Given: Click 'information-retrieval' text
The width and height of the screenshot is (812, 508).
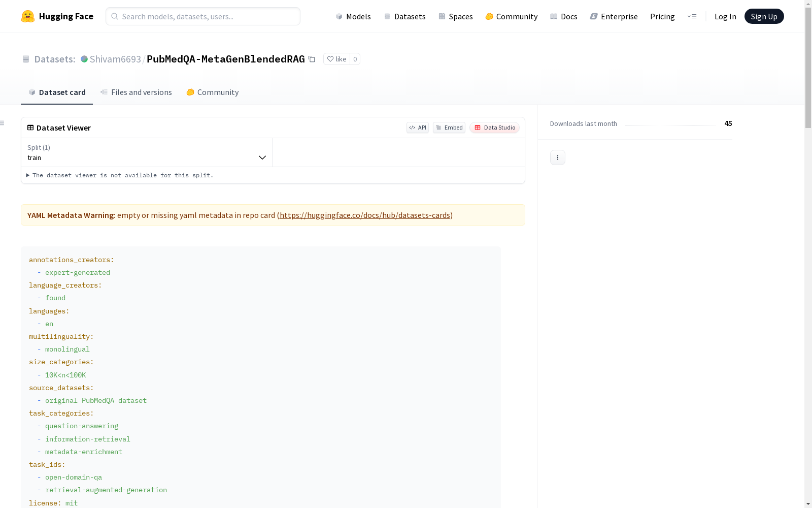Looking at the screenshot, I should 88,439.
